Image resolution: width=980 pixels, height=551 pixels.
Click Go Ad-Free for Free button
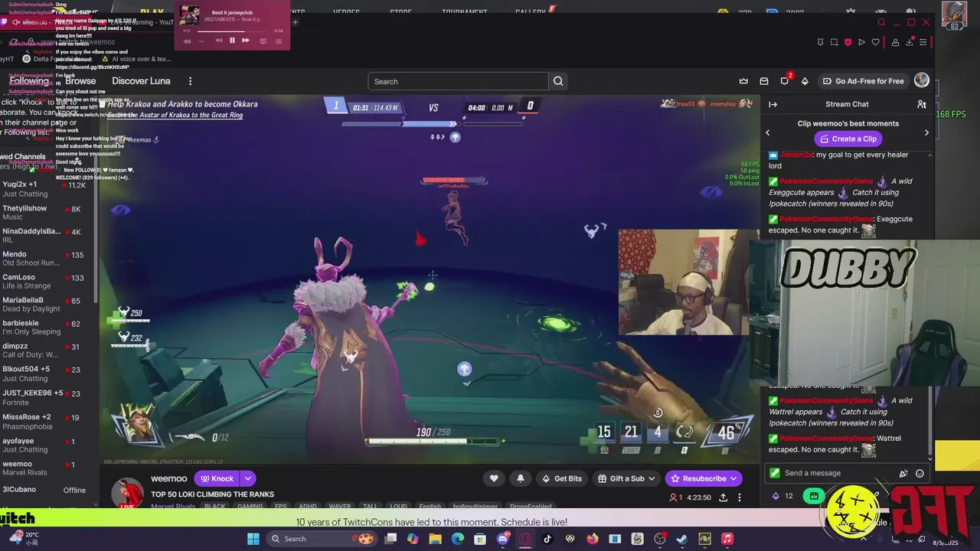click(x=863, y=81)
